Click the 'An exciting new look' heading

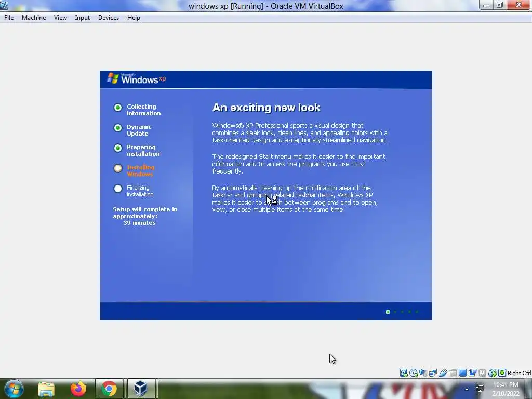click(267, 108)
